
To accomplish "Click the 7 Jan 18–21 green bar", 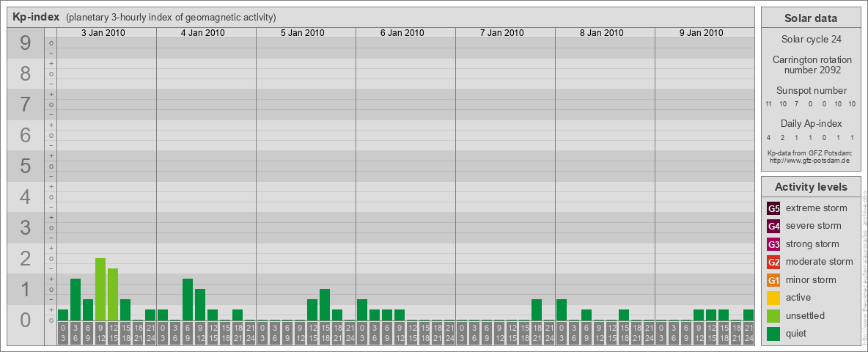I will click(537, 310).
